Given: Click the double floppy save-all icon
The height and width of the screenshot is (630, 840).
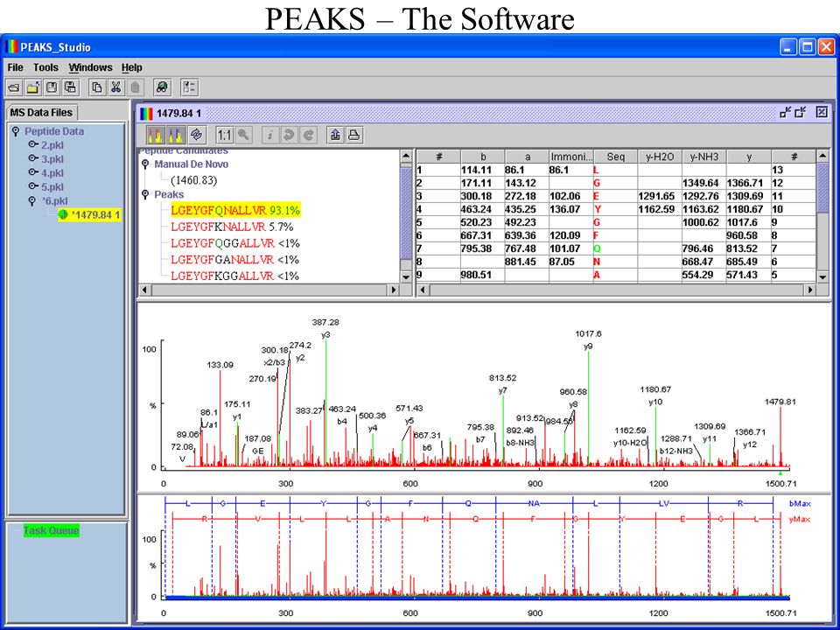Looking at the screenshot, I should click(70, 87).
